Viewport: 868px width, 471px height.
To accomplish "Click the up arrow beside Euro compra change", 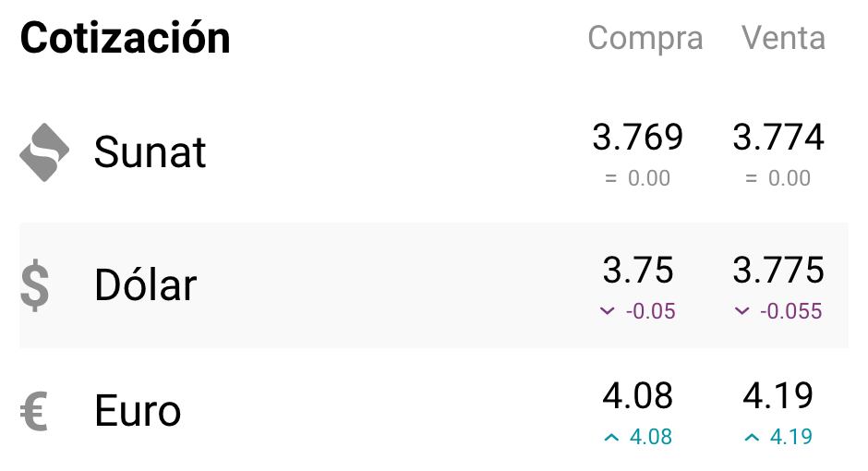I will (610, 438).
